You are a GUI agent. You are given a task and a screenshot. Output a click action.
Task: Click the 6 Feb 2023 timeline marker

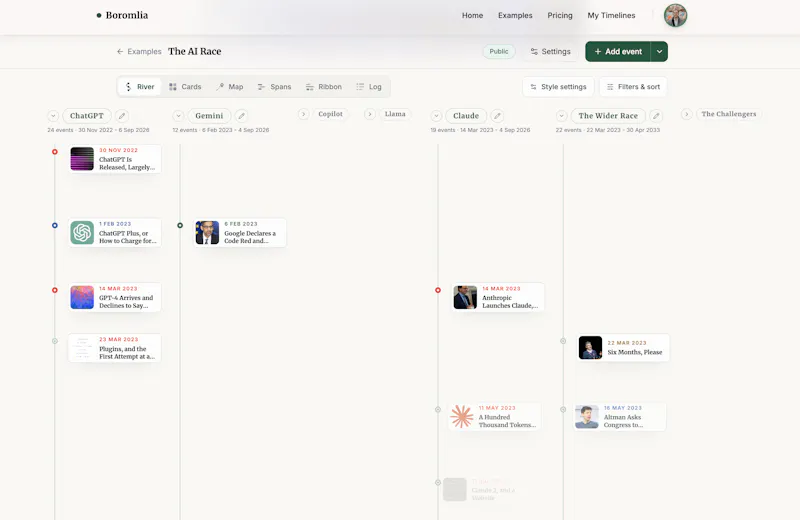click(x=180, y=225)
